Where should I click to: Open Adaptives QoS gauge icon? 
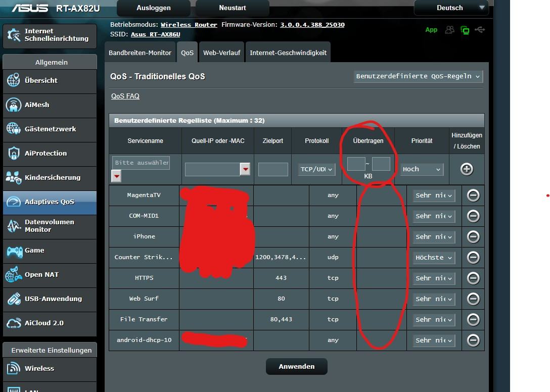pyautogui.click(x=14, y=202)
